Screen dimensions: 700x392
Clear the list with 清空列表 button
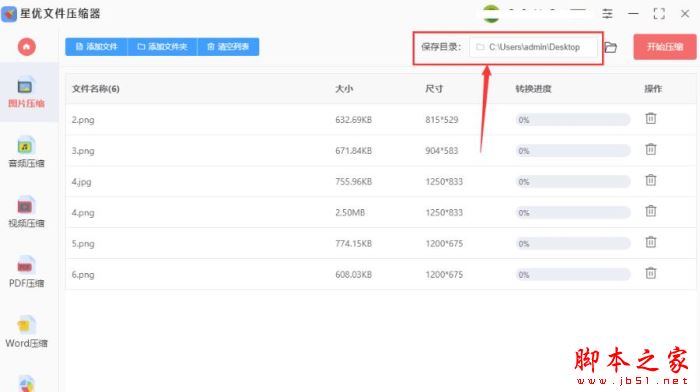[228, 46]
